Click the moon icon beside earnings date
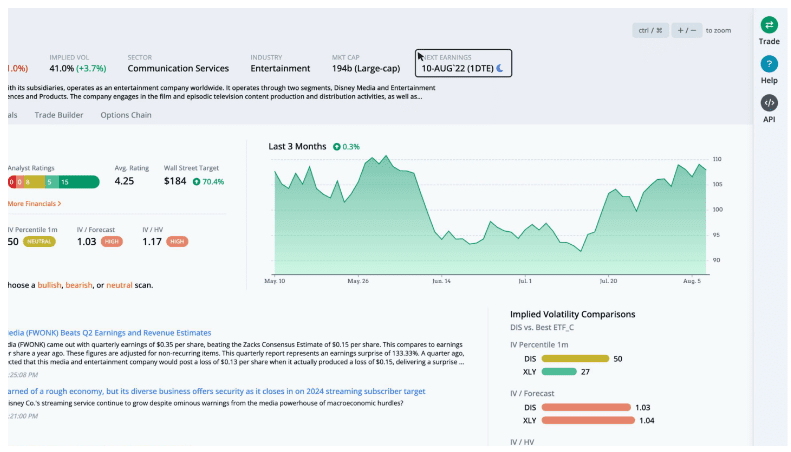791x452 pixels. click(x=500, y=69)
